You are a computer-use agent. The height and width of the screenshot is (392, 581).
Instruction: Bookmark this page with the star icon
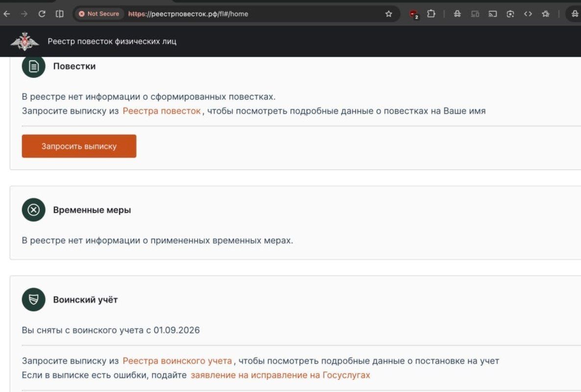(x=388, y=14)
